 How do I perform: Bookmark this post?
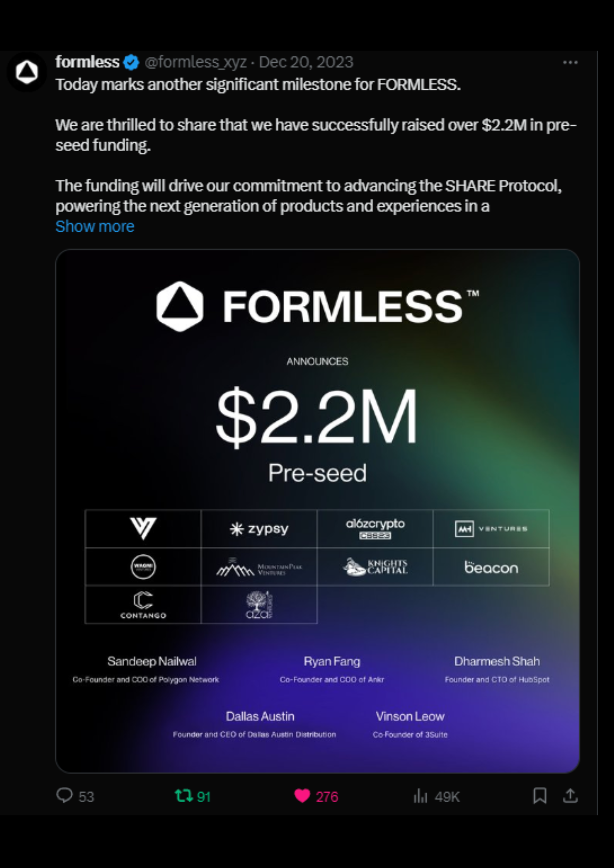(540, 796)
